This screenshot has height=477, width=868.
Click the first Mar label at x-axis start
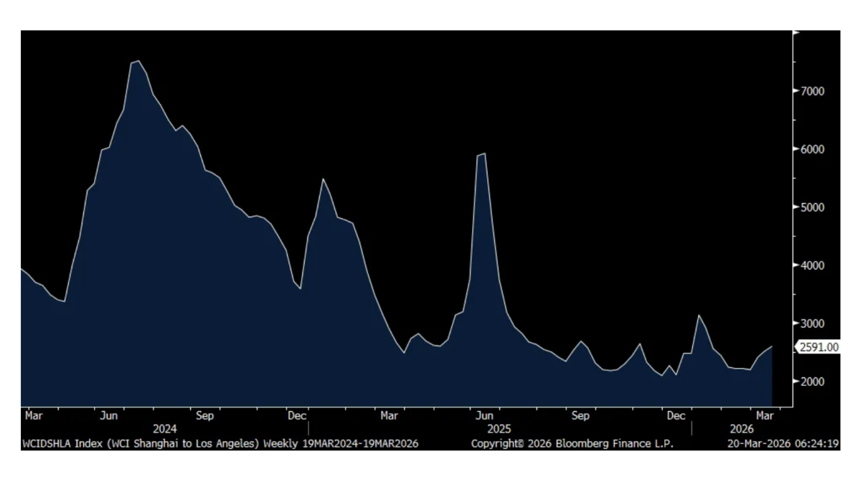tap(33, 416)
